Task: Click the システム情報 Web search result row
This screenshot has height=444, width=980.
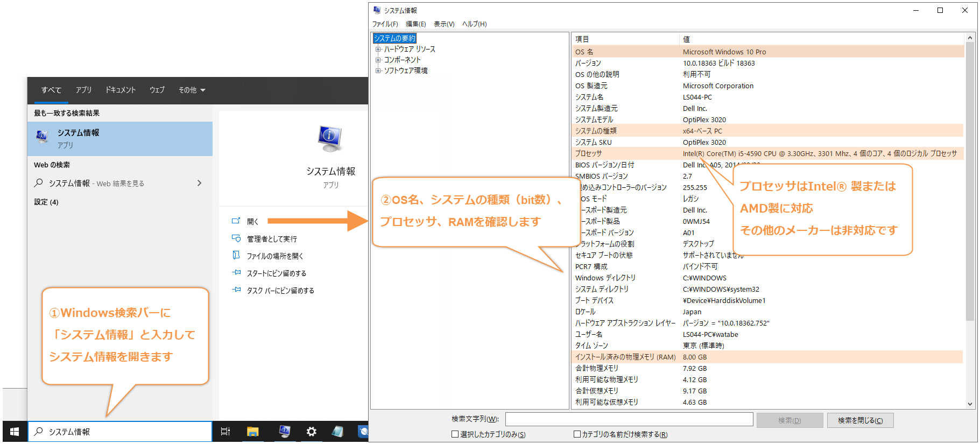Action: coord(120,184)
